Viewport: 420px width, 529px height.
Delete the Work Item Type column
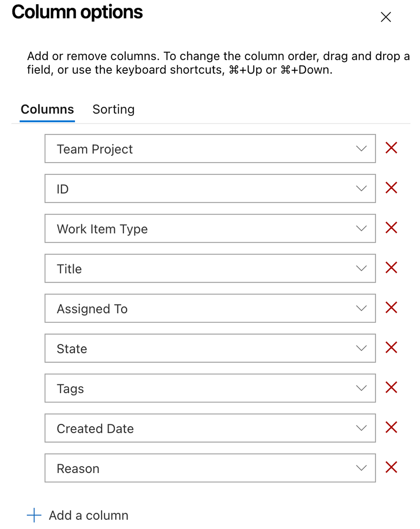click(x=391, y=228)
